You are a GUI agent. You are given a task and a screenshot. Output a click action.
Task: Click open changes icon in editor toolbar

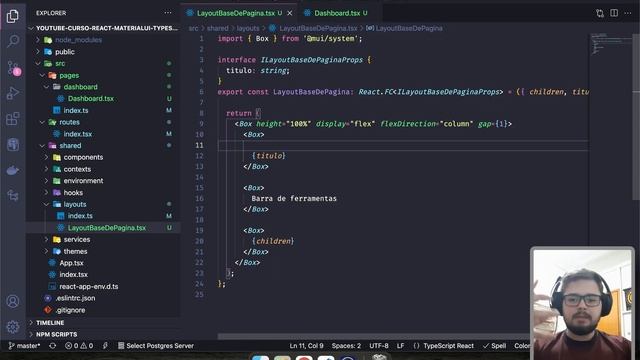pos(600,13)
